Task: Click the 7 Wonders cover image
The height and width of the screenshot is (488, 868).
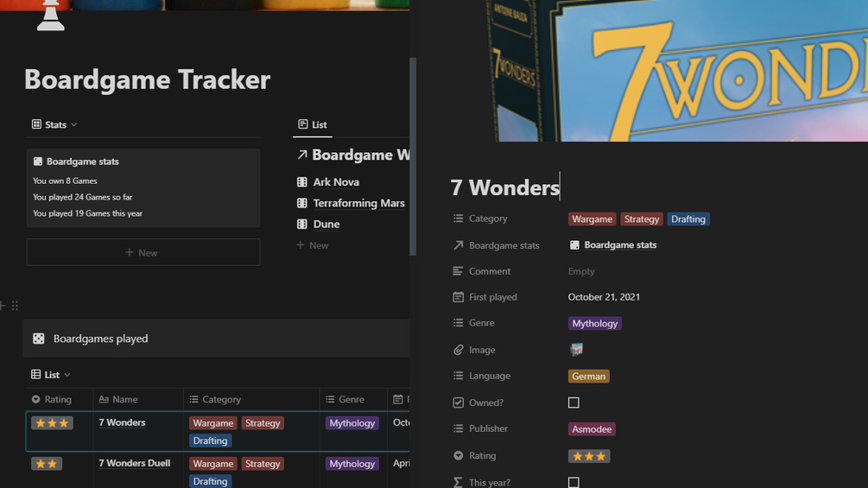Action: click(x=676, y=71)
